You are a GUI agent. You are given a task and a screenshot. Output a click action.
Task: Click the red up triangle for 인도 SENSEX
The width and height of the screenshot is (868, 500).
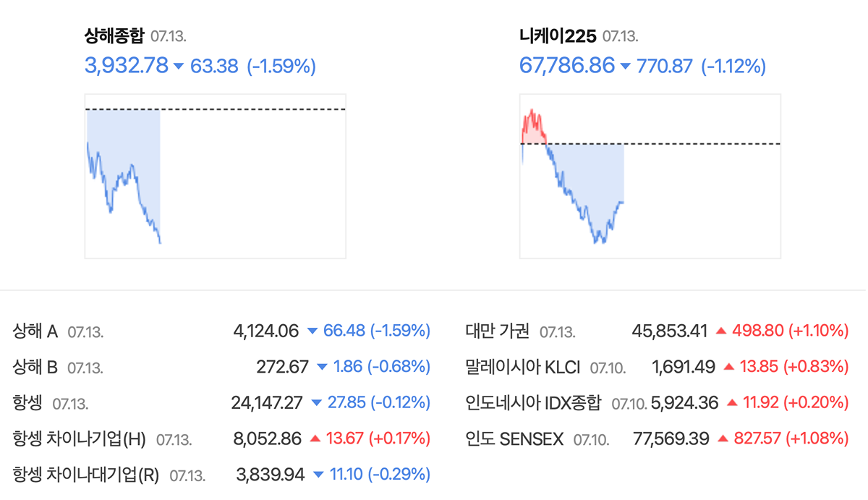723,438
